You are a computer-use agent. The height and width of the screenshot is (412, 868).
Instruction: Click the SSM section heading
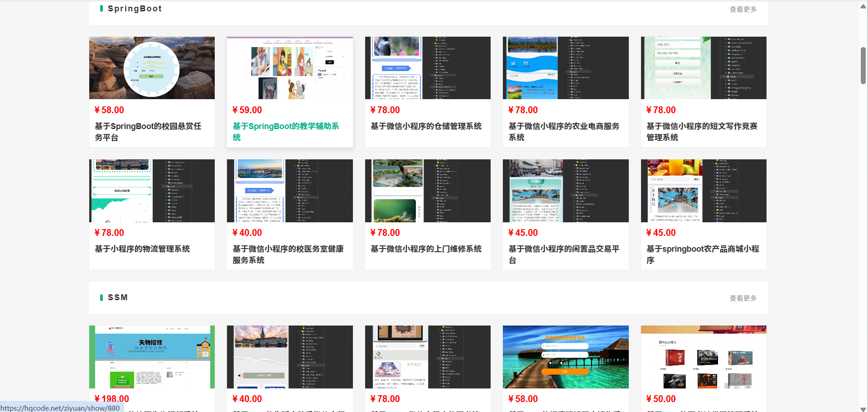tap(118, 297)
